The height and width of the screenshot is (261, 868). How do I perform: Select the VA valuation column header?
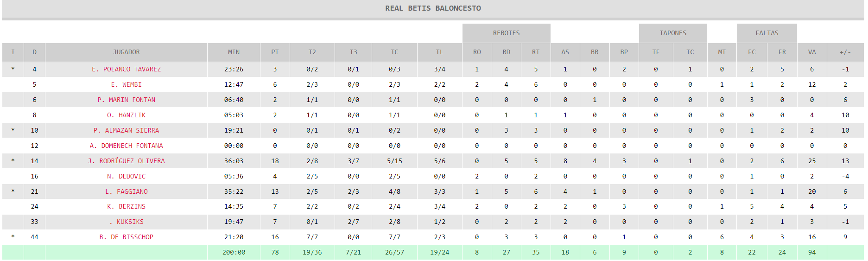[x=811, y=52]
